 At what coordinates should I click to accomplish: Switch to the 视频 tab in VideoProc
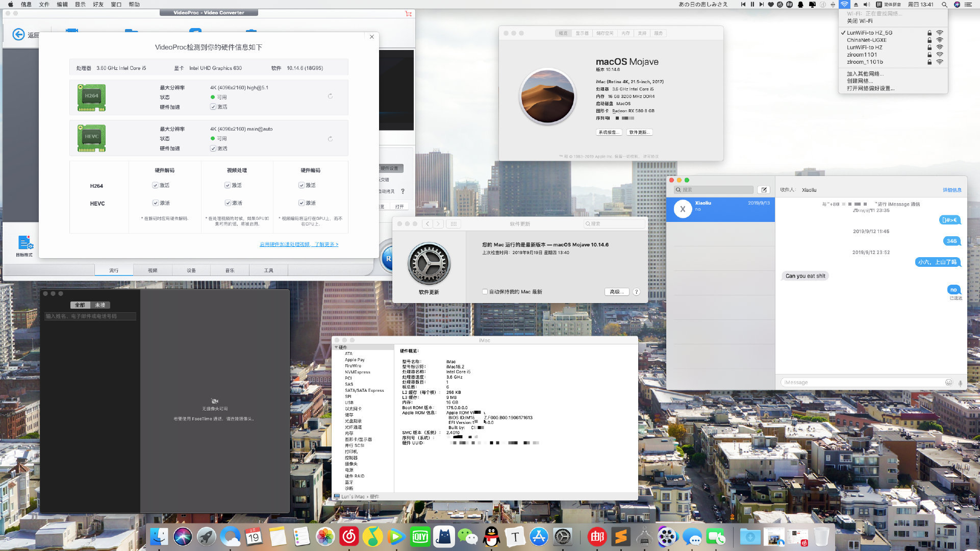pyautogui.click(x=153, y=270)
